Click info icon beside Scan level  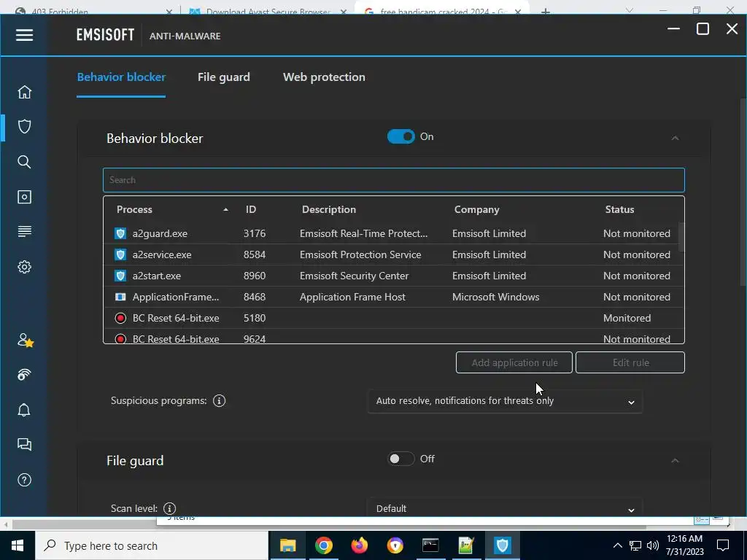(x=169, y=508)
